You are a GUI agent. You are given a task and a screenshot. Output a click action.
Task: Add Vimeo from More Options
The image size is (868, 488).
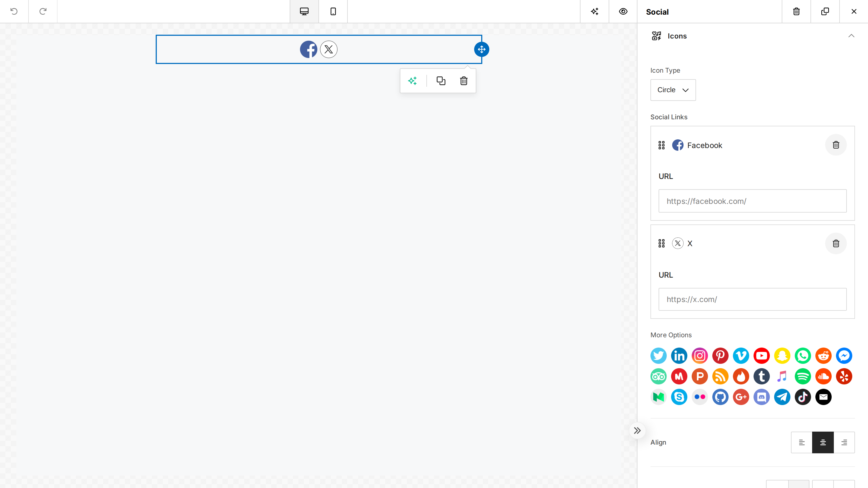pos(741,356)
